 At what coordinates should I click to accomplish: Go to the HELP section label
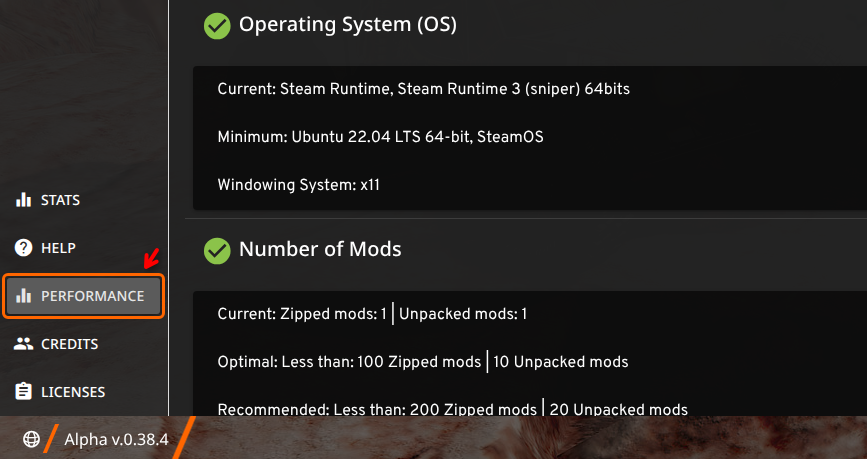58,248
